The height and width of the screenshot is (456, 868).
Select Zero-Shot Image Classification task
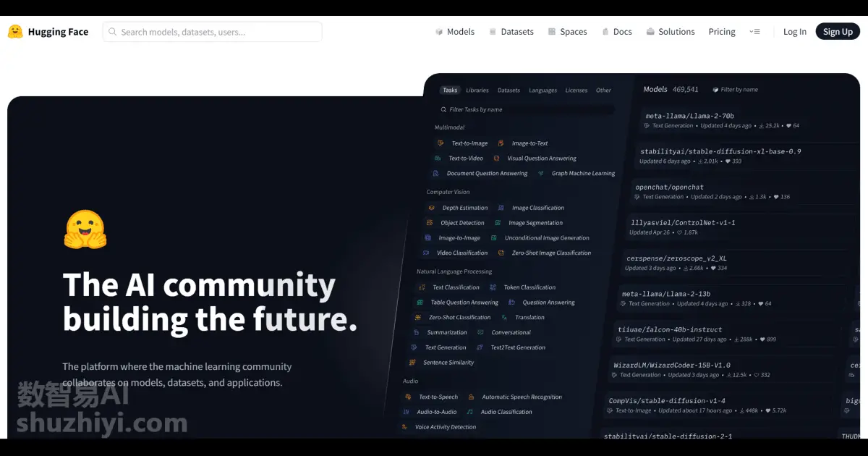click(551, 253)
